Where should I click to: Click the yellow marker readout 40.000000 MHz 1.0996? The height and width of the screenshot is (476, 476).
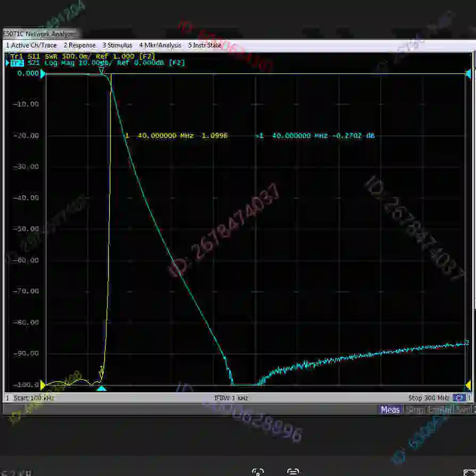pos(176,136)
